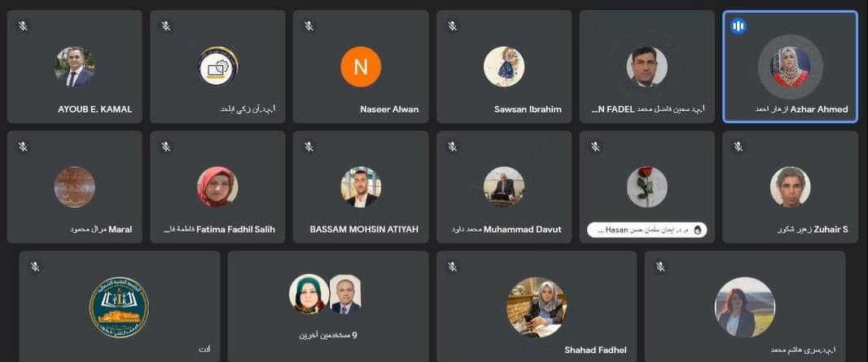Click muted mic icon on Shahad Fadhel tile
The width and height of the screenshot is (868, 362).
(x=452, y=267)
